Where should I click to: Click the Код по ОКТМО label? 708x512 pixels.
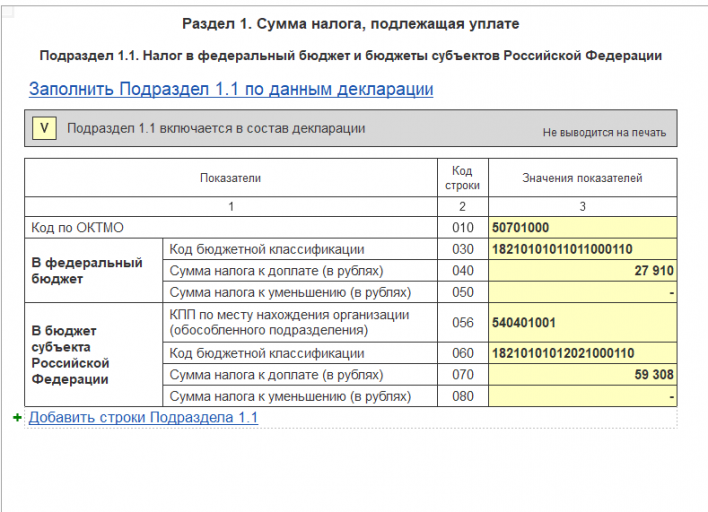pos(77,228)
